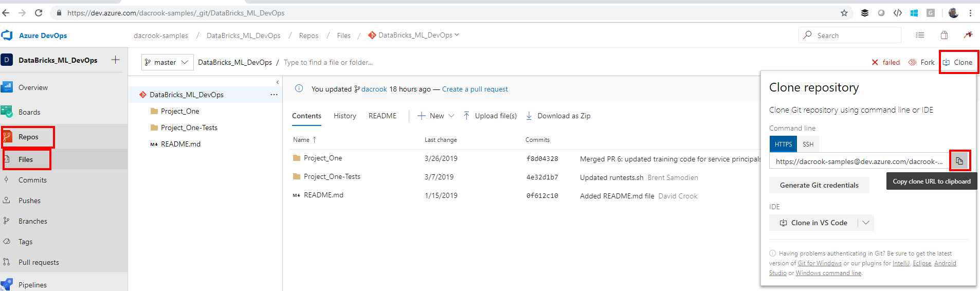The height and width of the screenshot is (291, 980).
Task: Collapse the file tree pane chevron
Action: [278, 82]
